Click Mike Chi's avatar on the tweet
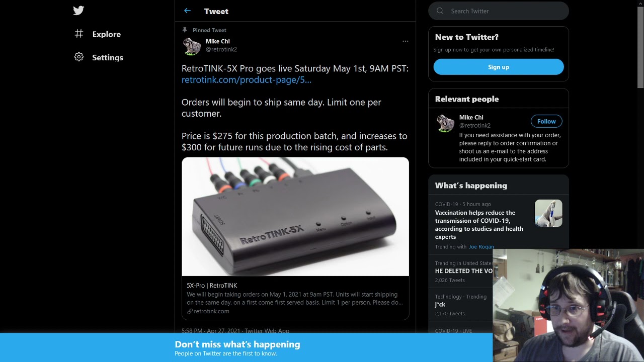This screenshot has width=644, height=362. tap(192, 46)
